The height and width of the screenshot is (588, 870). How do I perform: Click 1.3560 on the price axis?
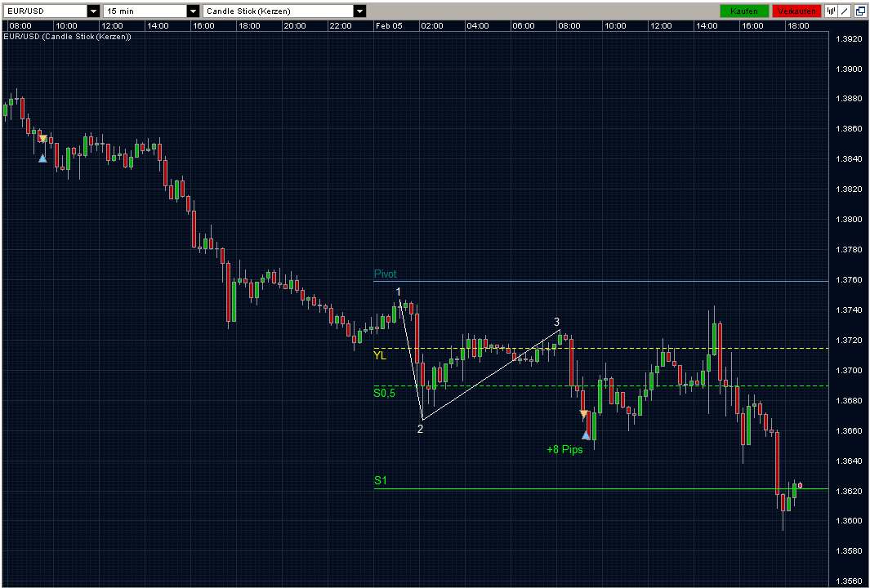(x=849, y=582)
